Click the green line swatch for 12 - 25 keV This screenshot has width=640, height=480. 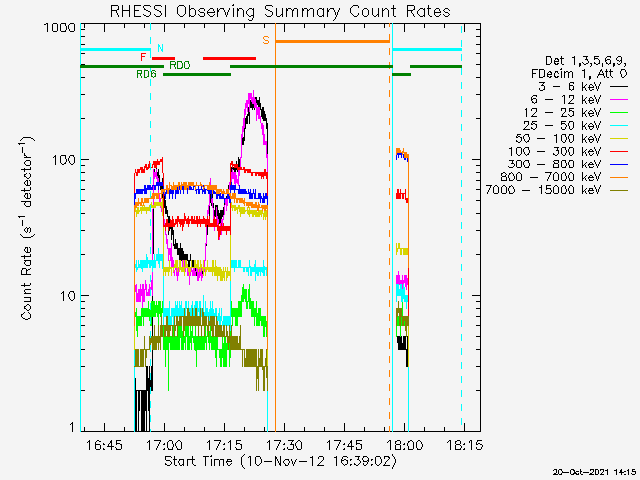coord(619,112)
